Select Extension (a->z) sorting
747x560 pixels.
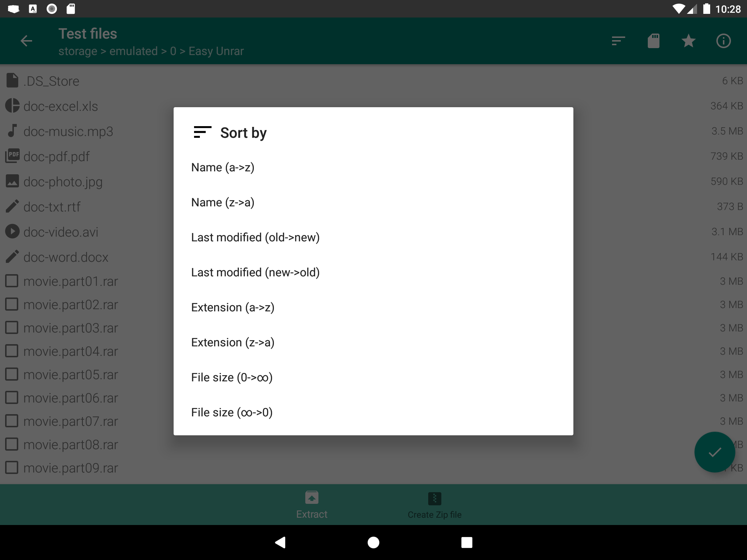click(373, 307)
